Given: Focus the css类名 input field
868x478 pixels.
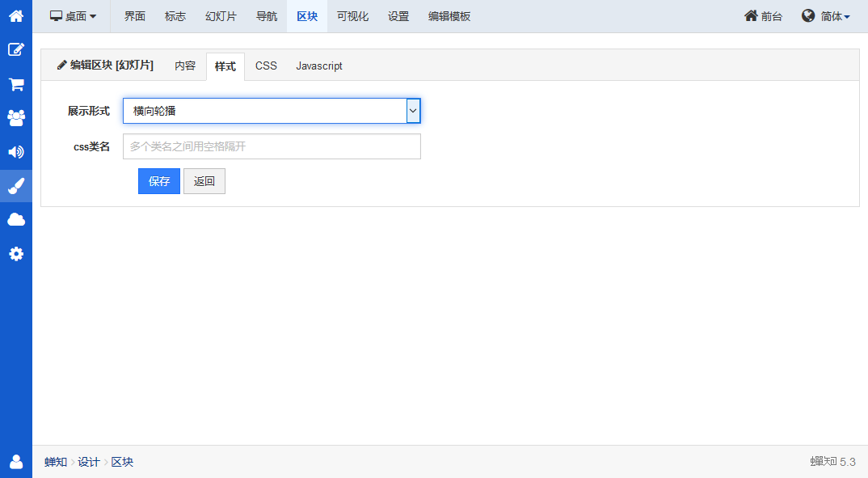Looking at the screenshot, I should tap(272, 146).
